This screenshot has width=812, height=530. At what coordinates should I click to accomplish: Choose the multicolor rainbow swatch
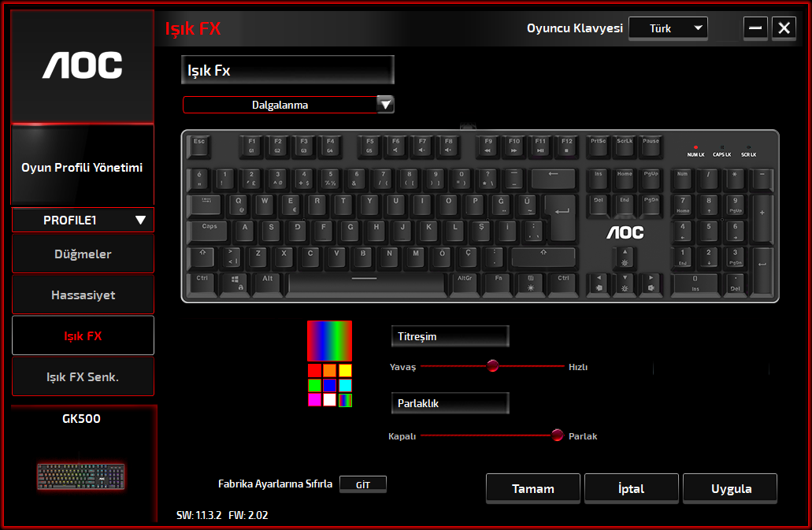345,400
